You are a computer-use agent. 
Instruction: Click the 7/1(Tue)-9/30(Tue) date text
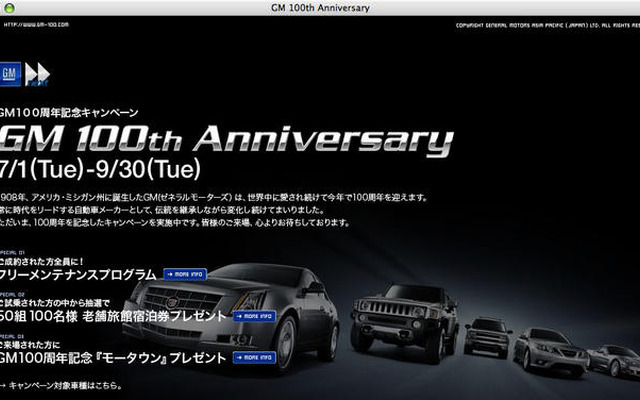tap(100, 169)
